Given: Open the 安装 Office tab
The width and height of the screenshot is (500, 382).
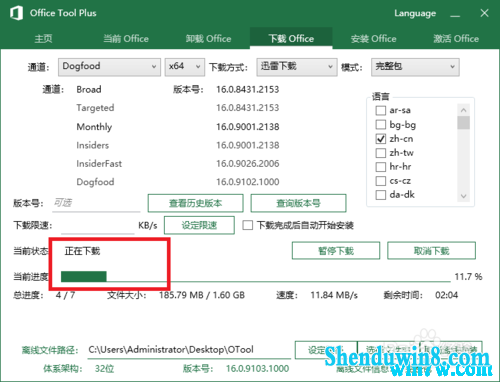Looking at the screenshot, I should coord(374,38).
